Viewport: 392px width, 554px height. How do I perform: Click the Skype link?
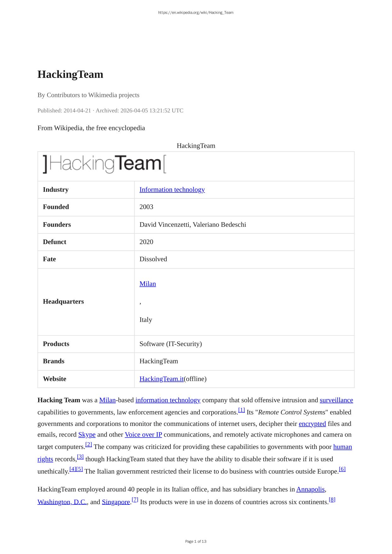point(87,434)
